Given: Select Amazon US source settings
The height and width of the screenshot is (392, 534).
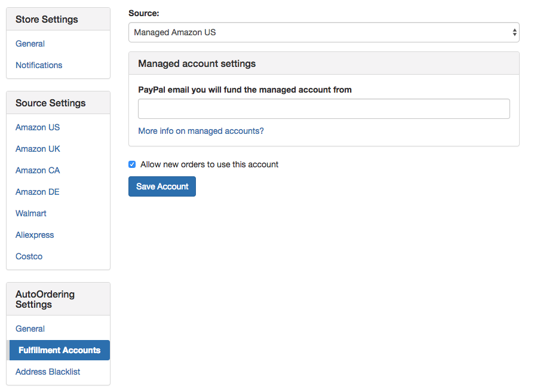Looking at the screenshot, I should (38, 127).
